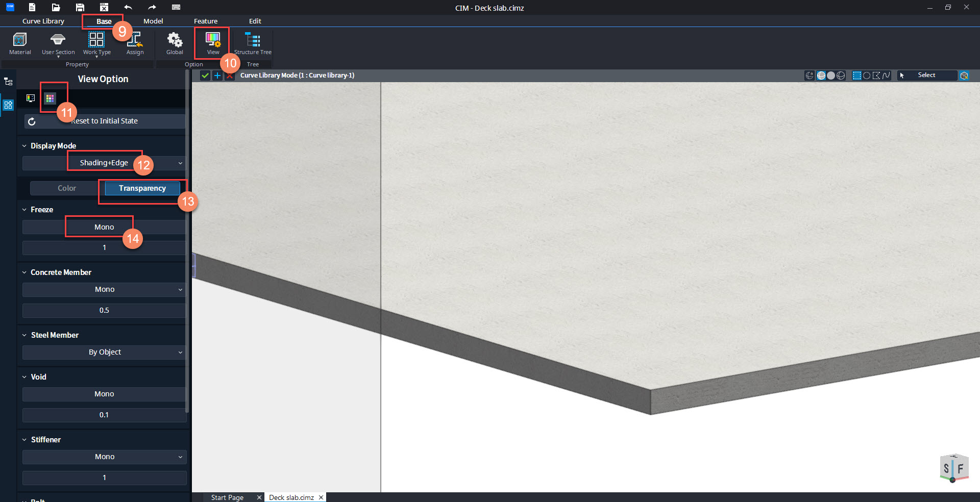This screenshot has width=980, height=502.
Task: Collapse the Display Mode section
Action: coord(24,146)
